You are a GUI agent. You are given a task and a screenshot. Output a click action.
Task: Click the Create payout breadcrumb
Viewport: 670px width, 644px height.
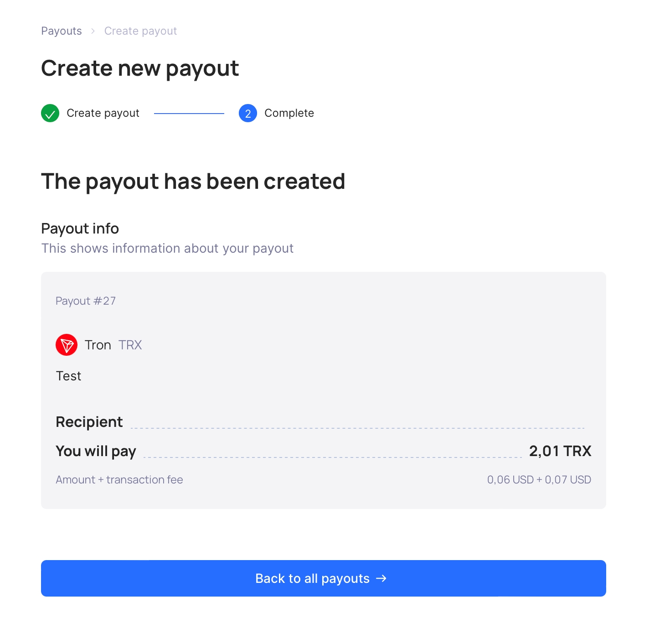click(x=140, y=31)
